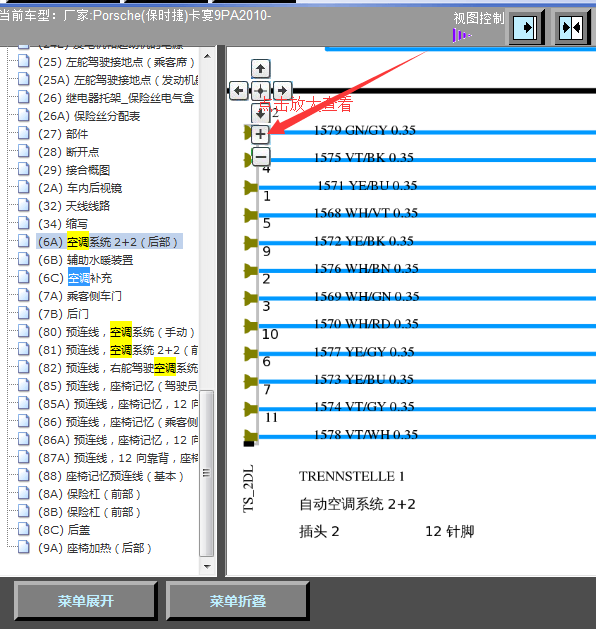Click wire label 1570 WH/RD 0.35

366,324
